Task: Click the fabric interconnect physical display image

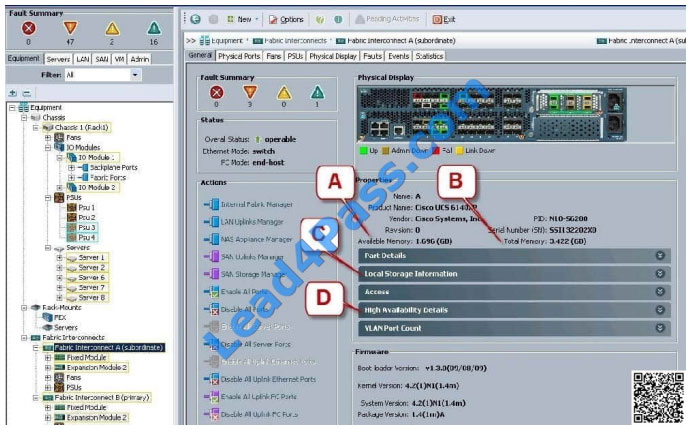Action: tap(492, 114)
